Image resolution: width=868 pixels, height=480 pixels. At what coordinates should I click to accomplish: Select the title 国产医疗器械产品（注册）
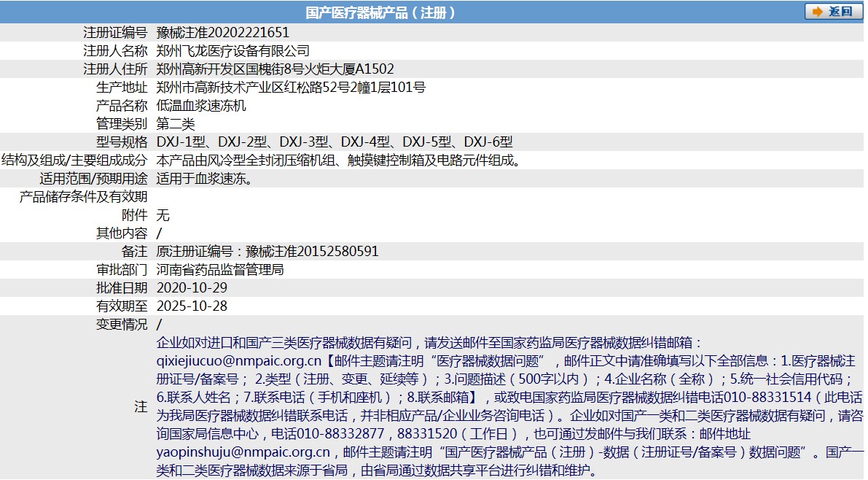[x=380, y=12]
